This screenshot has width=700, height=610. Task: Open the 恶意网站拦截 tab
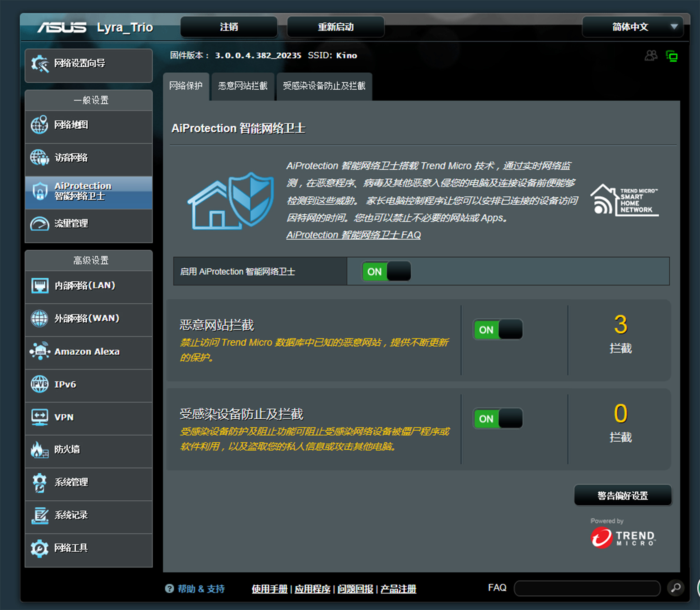point(243,86)
